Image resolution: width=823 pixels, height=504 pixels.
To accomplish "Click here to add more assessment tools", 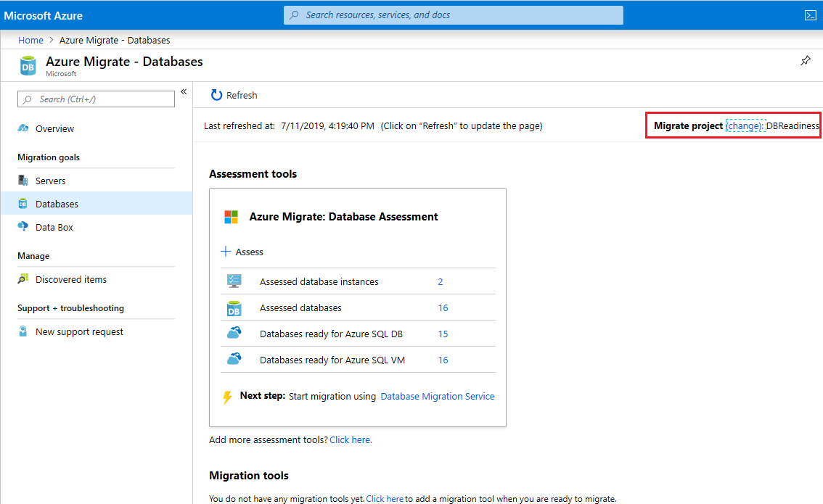I will click(x=351, y=439).
